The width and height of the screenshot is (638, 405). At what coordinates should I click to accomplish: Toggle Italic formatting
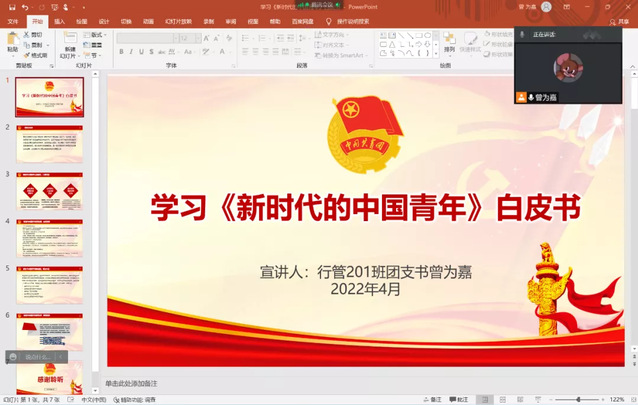pyautogui.click(x=131, y=52)
